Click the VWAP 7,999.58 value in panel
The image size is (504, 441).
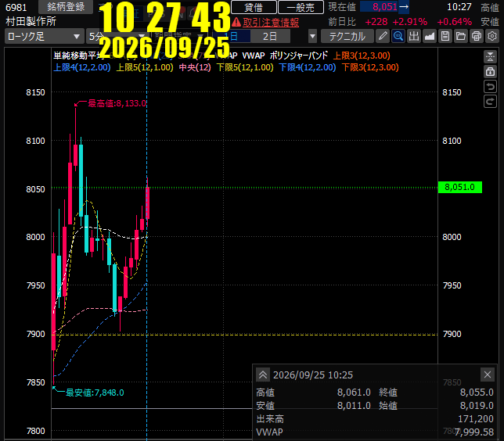point(474,432)
